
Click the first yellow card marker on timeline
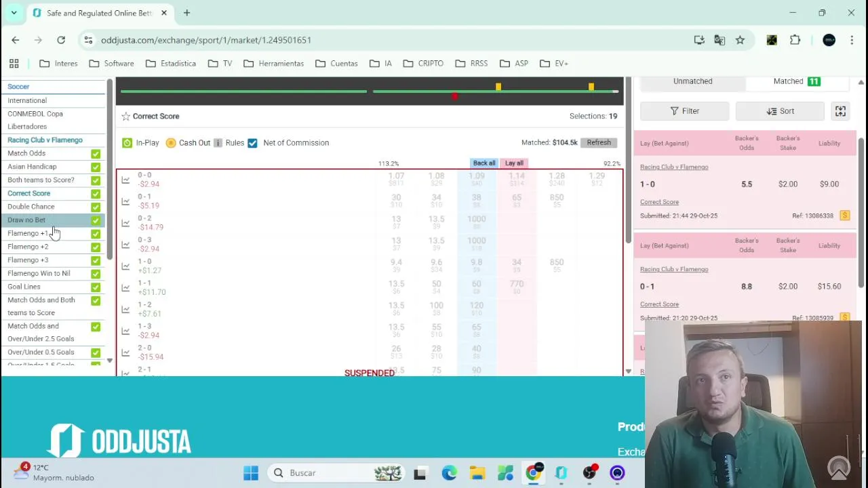point(498,87)
